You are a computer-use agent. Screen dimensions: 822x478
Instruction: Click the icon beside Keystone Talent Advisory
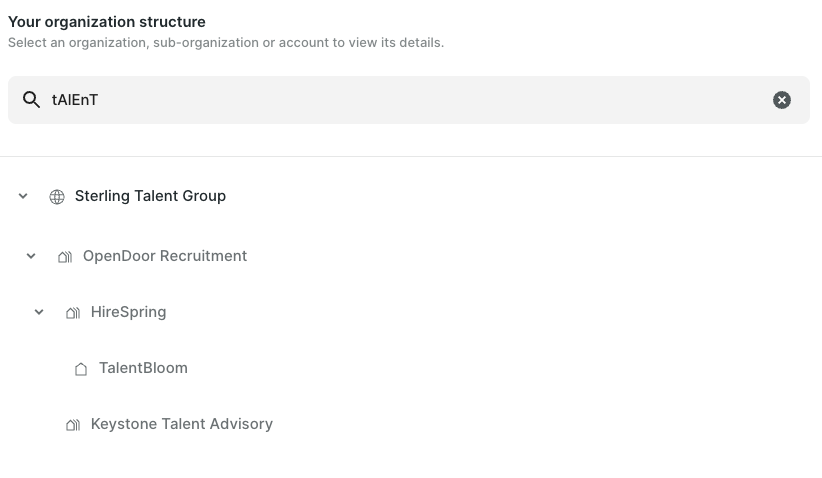73,425
